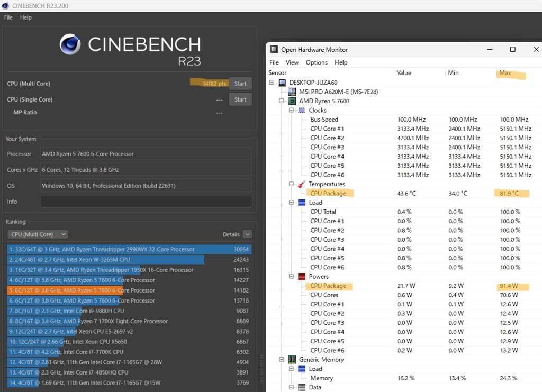The height and width of the screenshot is (392, 542).
Task: Click the MSI PRO A620M-E motherboard icon
Action: point(292,92)
